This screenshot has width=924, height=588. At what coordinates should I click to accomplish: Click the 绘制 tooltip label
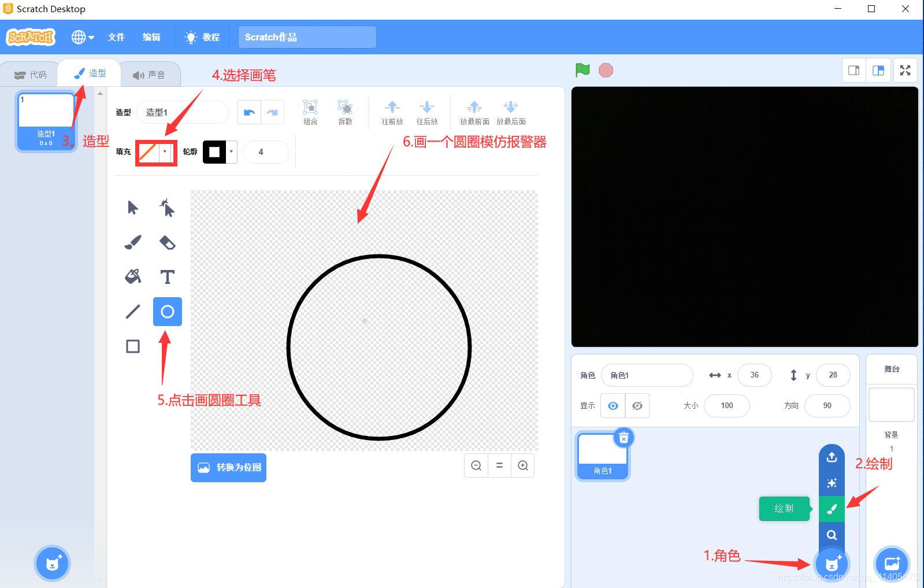(784, 509)
